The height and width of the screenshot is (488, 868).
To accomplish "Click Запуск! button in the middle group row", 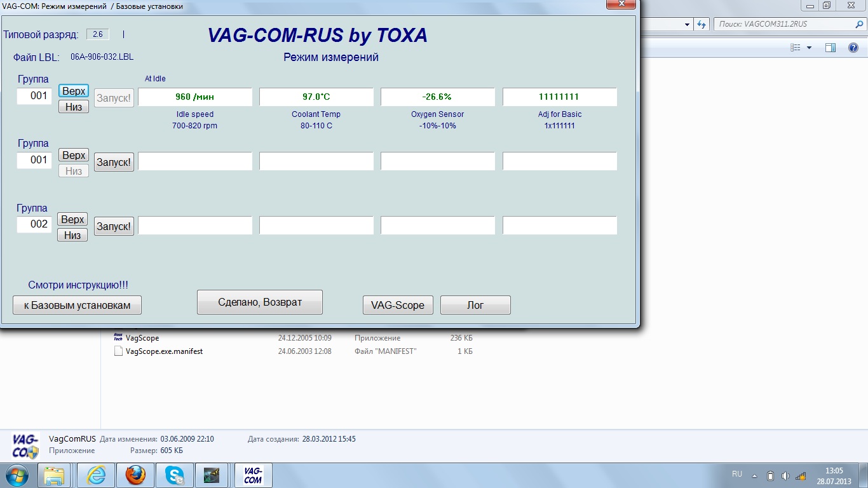I will [114, 162].
